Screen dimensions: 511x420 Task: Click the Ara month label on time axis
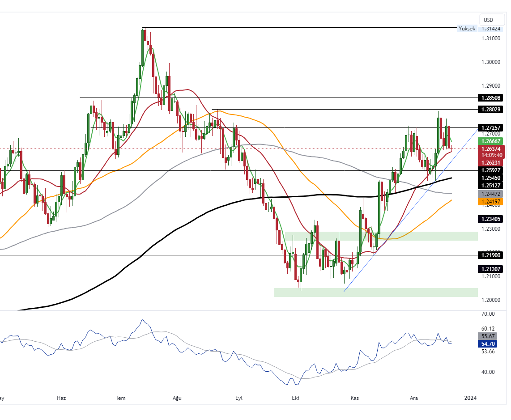click(414, 398)
